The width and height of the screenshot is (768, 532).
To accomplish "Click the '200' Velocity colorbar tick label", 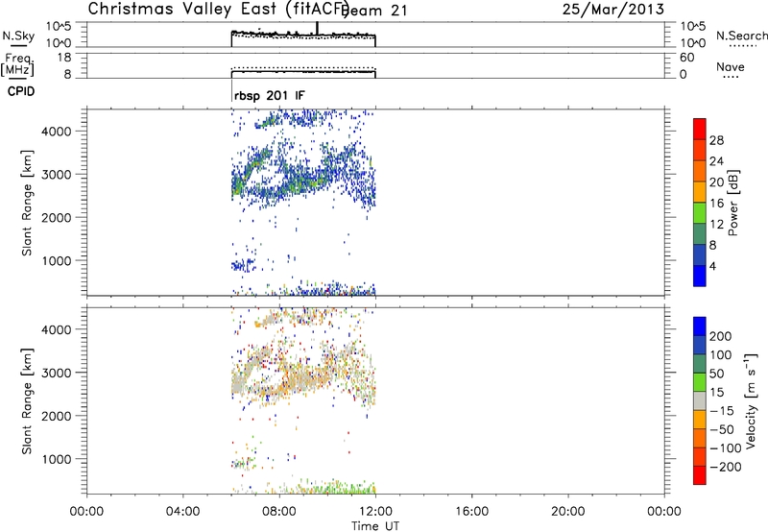I will (x=721, y=336).
